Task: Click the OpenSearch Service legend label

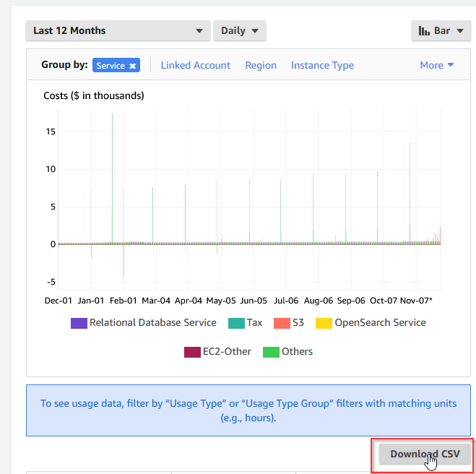Action: pyautogui.click(x=380, y=322)
